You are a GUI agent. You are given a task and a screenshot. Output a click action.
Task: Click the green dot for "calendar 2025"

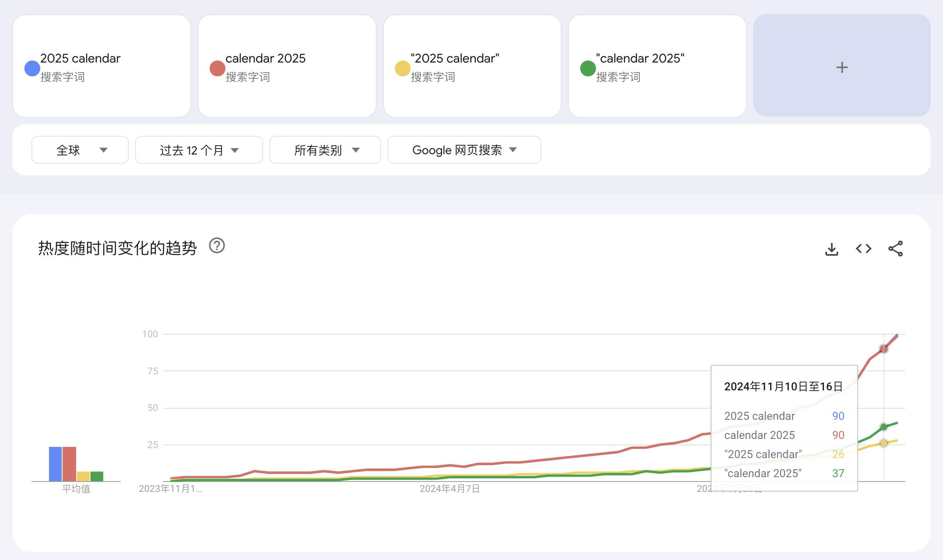[588, 68]
